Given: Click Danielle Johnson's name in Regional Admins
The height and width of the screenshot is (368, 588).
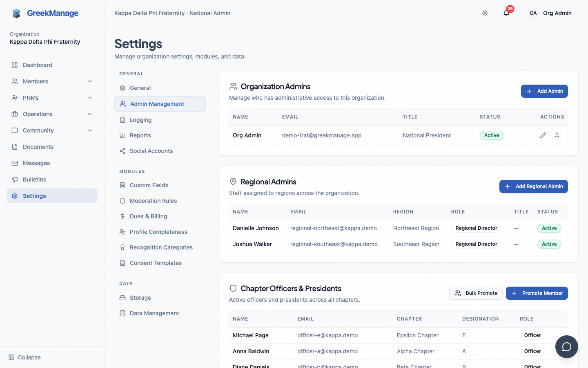Looking at the screenshot, I should click(x=256, y=228).
